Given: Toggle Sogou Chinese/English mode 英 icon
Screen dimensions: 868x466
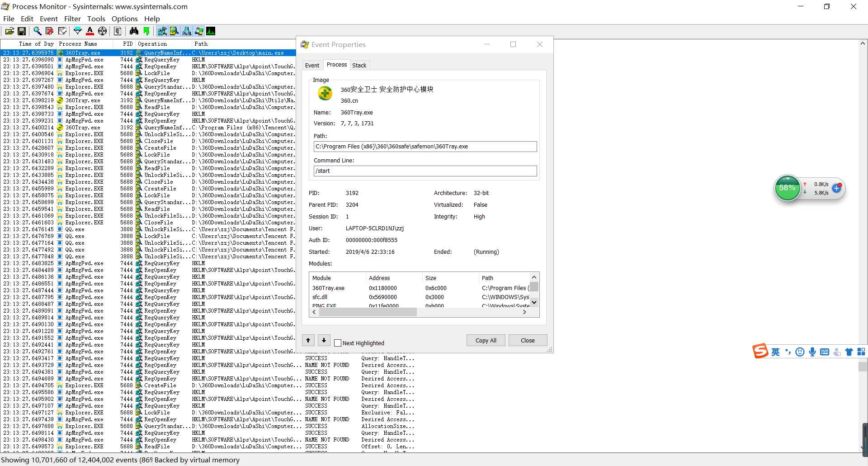Looking at the screenshot, I should point(775,352).
